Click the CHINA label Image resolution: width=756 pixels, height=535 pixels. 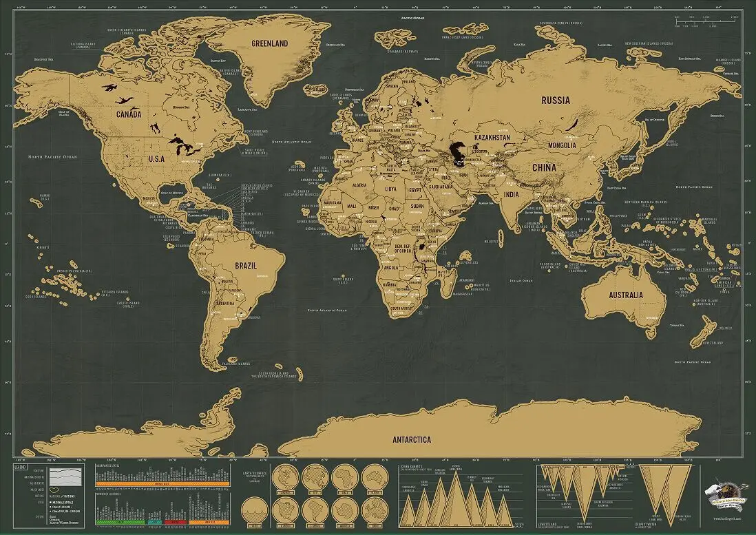[545, 168]
